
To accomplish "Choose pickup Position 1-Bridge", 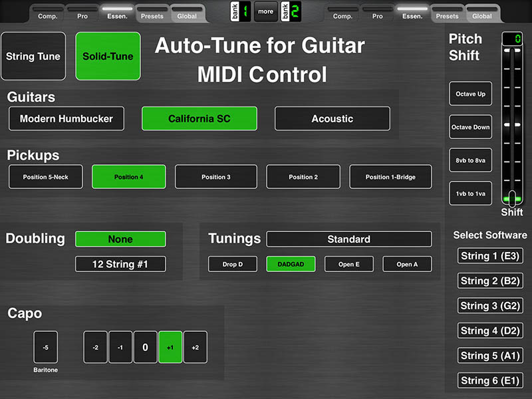I will [x=390, y=177].
